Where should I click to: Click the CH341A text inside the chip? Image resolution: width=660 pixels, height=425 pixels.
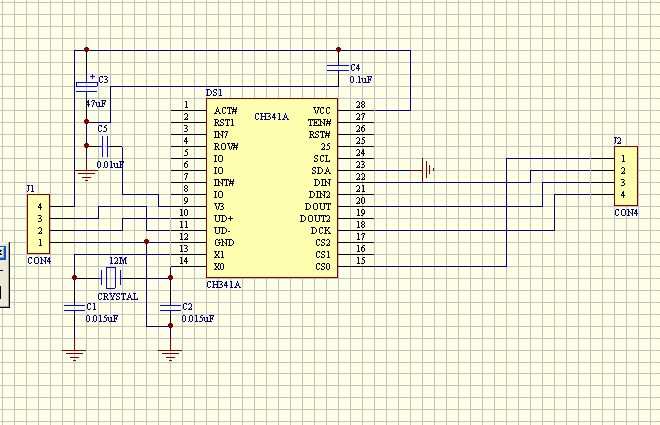(271, 117)
